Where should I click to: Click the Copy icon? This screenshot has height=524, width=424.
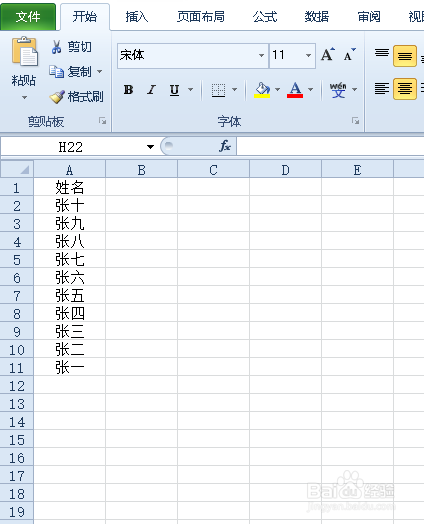point(56,72)
